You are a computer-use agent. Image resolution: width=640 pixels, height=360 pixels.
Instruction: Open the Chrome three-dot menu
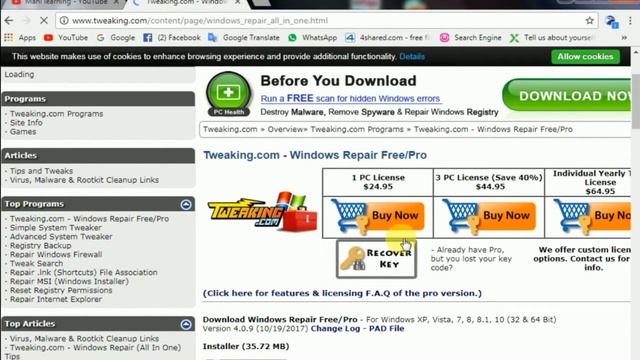point(630,21)
